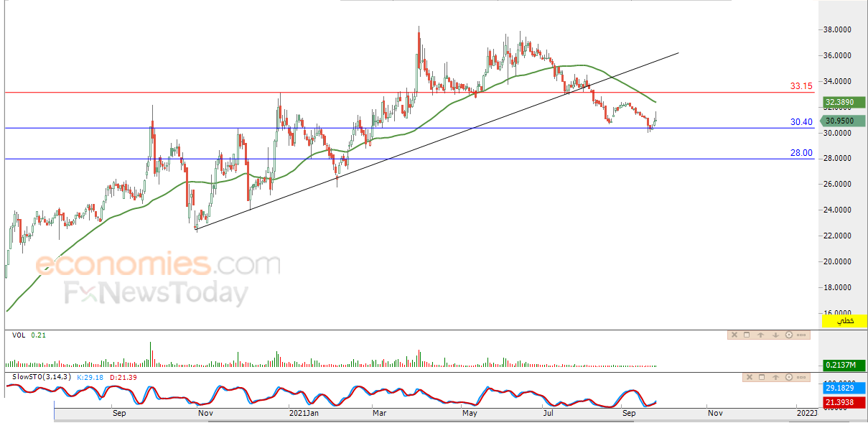Click the 32.3890 moving average price tag
The height and width of the screenshot is (423, 868).
point(844,103)
